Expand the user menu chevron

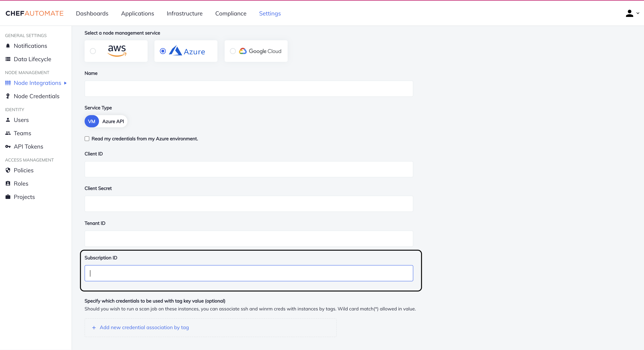(x=638, y=13)
